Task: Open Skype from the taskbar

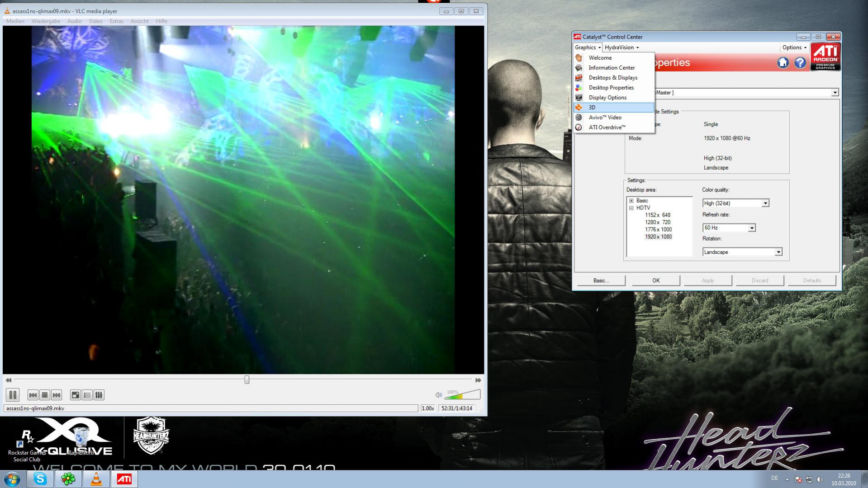Action: coord(40,479)
